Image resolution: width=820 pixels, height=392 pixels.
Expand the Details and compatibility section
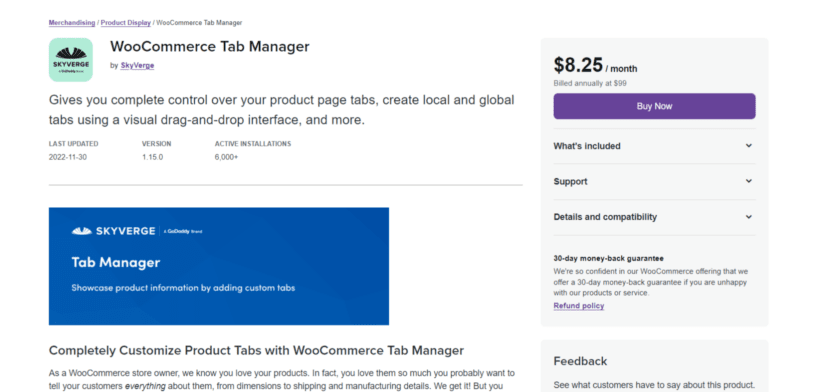click(x=654, y=217)
